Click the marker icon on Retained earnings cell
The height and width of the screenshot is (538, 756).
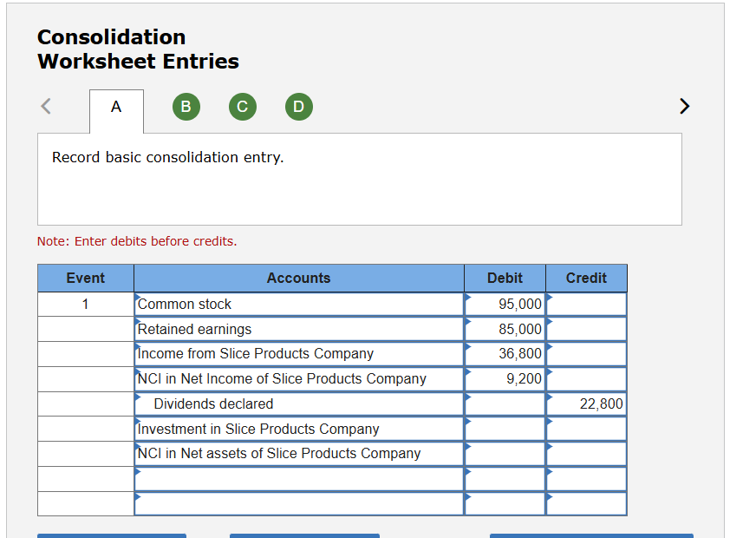pos(137,325)
